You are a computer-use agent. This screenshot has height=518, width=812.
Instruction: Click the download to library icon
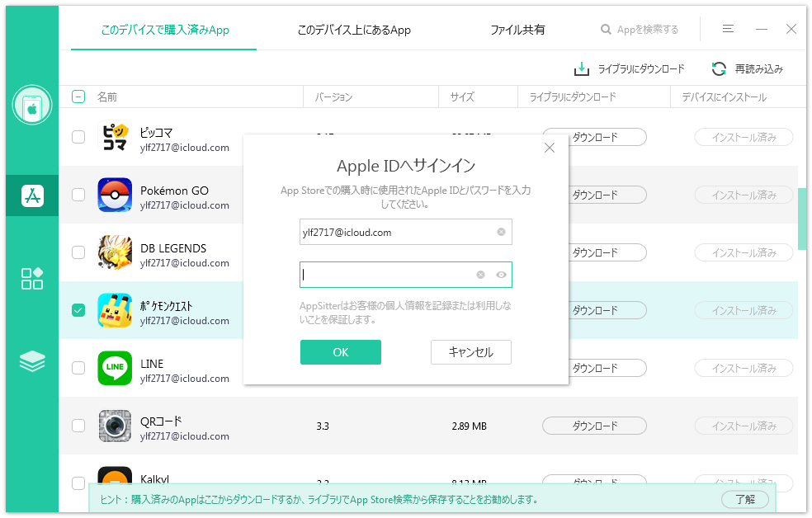(x=582, y=68)
